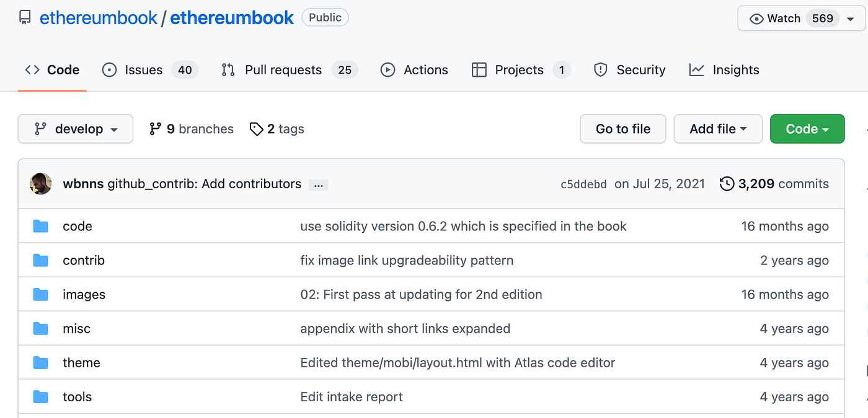Open commit Edited theme/mobi/layout.html with Atlas

[458, 363]
